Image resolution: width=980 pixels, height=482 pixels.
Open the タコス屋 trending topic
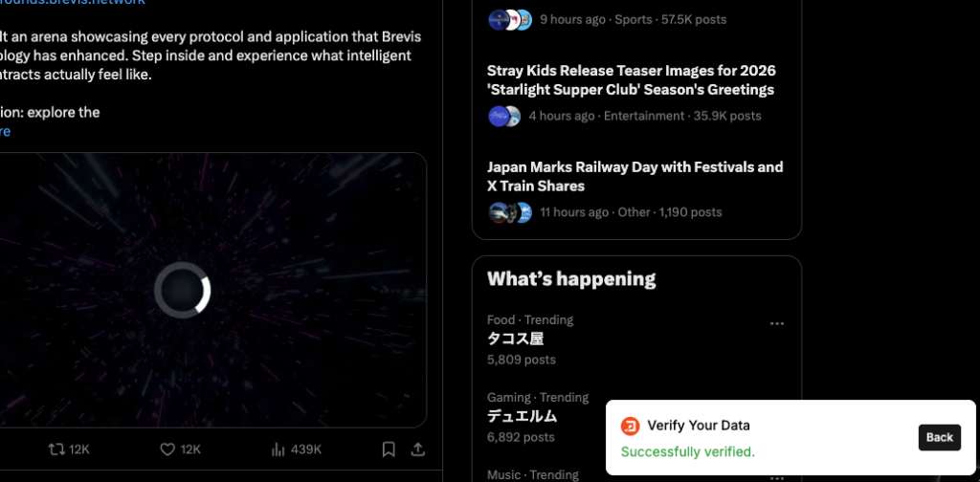[516, 339]
